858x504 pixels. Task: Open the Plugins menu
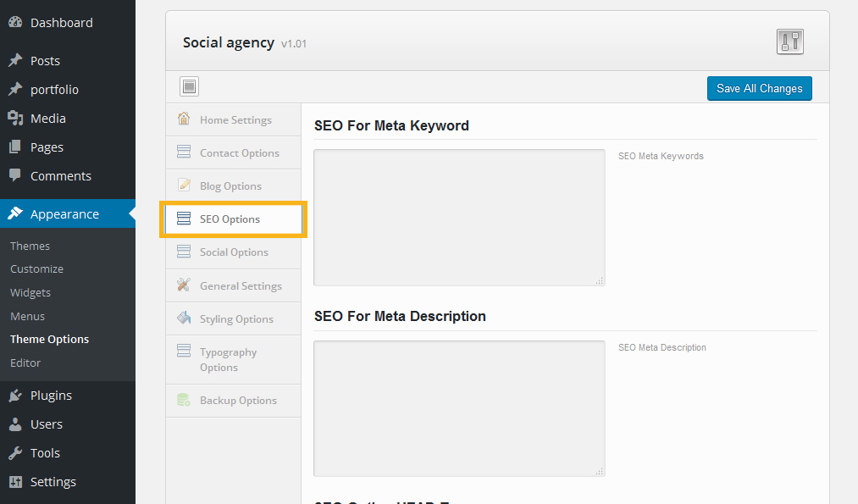click(67, 395)
